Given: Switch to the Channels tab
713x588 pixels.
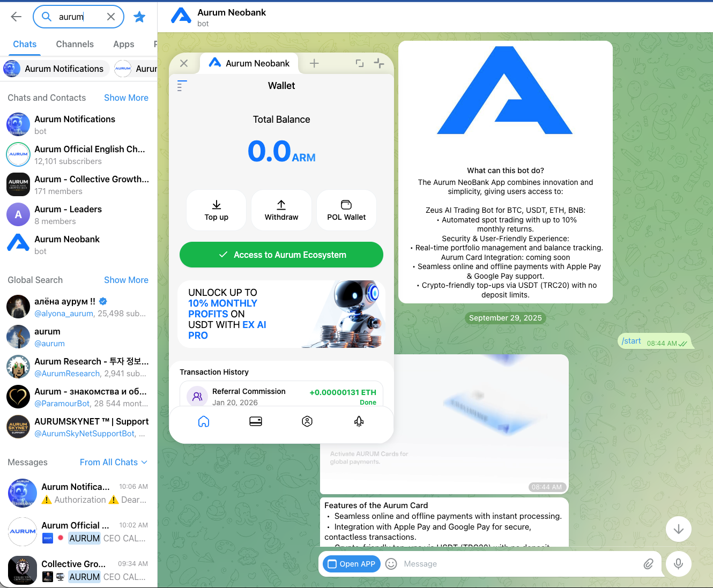Looking at the screenshot, I should click(75, 44).
